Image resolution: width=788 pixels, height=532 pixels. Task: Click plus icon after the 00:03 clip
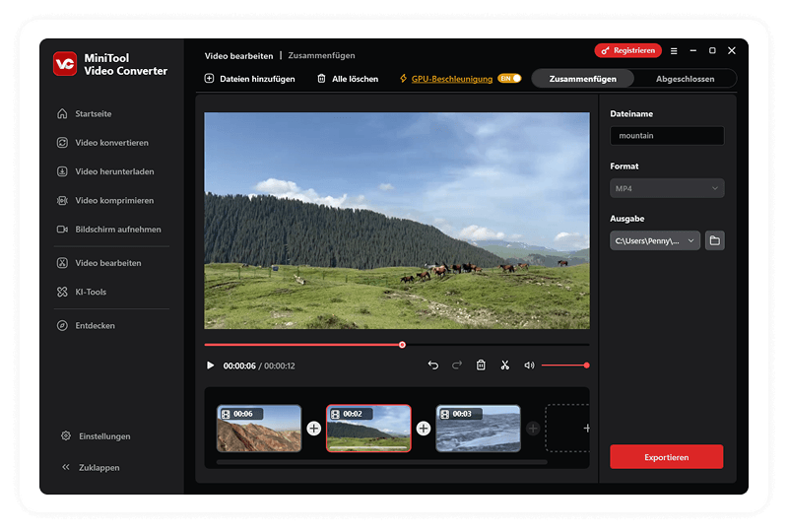tap(533, 429)
